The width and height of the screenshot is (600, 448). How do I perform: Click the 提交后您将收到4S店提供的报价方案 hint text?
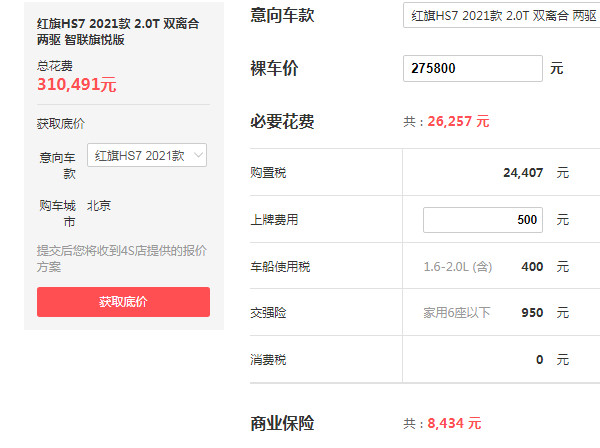pyautogui.click(x=122, y=259)
